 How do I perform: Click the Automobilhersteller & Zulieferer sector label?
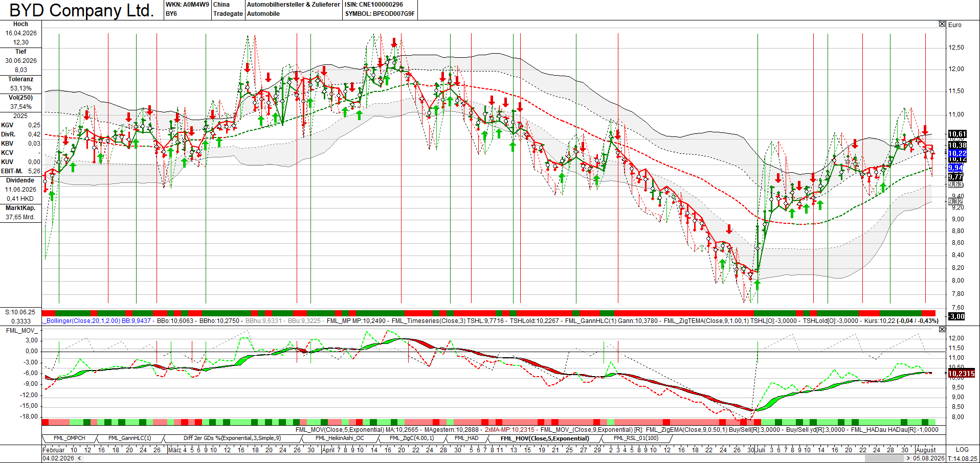[293, 5]
